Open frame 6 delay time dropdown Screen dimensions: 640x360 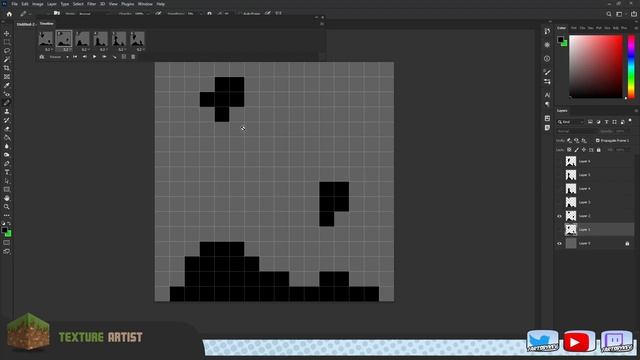(x=140, y=49)
